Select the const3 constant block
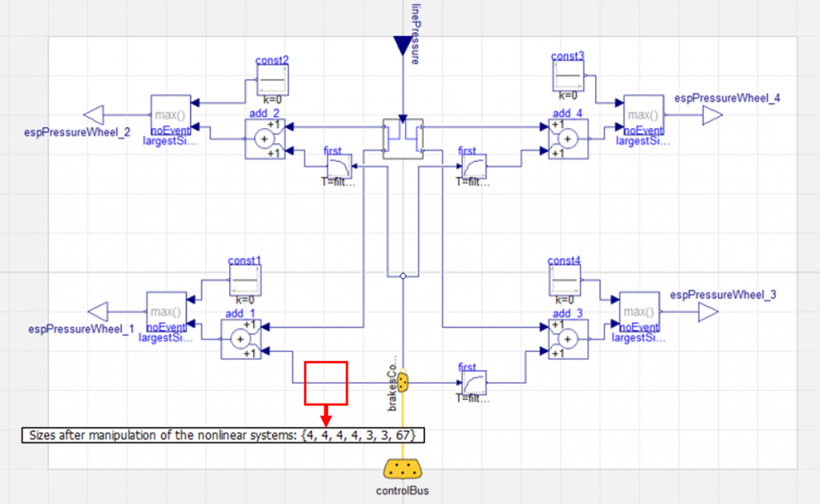820x504 pixels. pos(568,76)
